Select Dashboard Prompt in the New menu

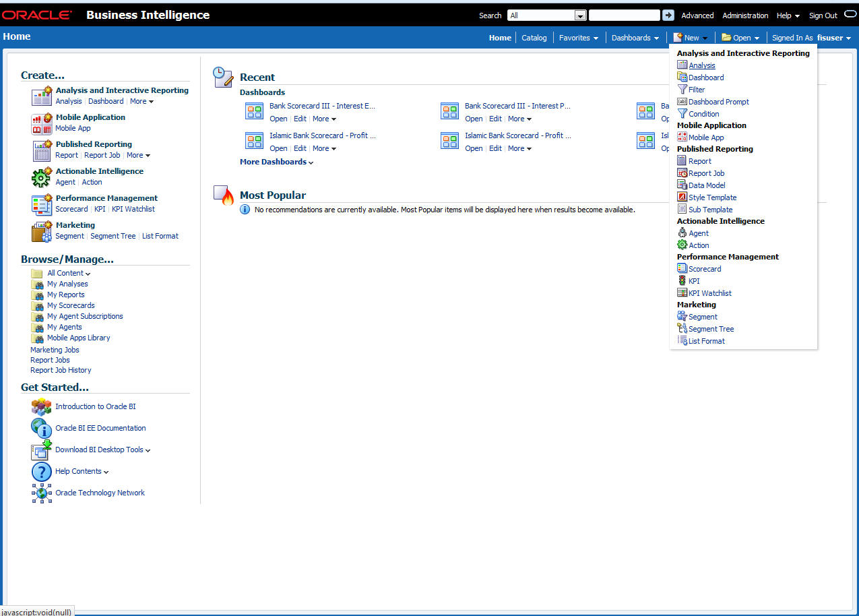point(719,102)
